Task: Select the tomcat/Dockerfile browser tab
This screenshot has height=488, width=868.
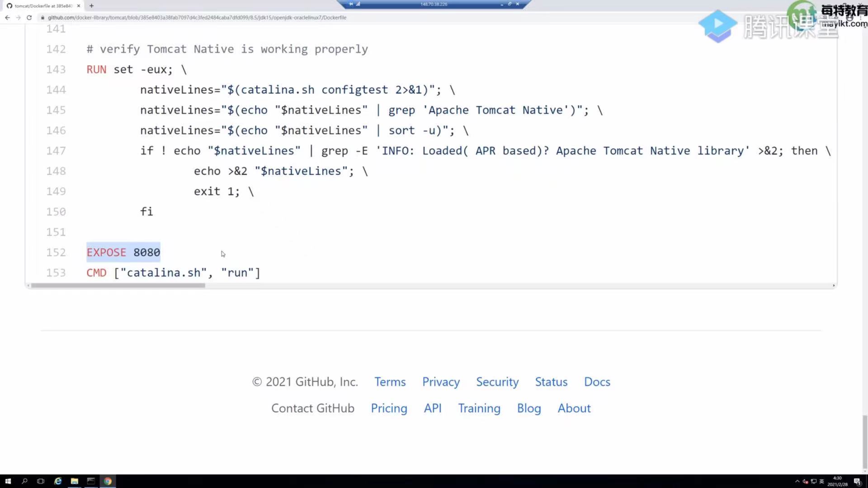Action: 43,6
